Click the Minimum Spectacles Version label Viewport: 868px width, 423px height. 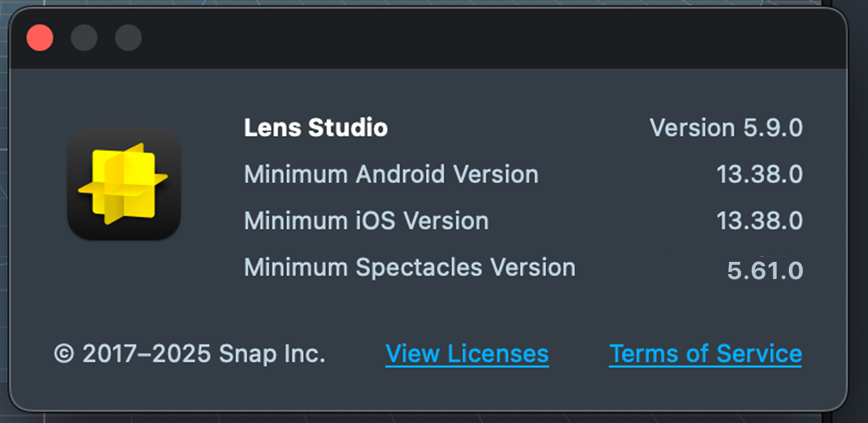[x=410, y=267]
